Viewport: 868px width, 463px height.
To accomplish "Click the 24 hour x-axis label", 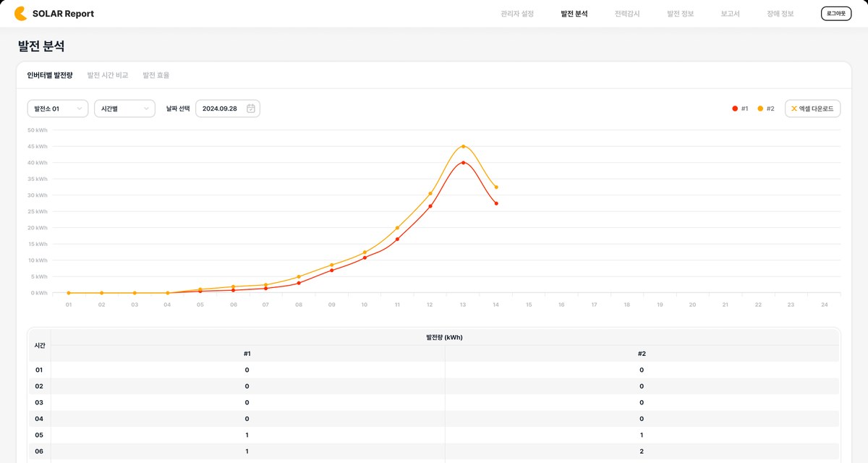I will pyautogui.click(x=824, y=305).
